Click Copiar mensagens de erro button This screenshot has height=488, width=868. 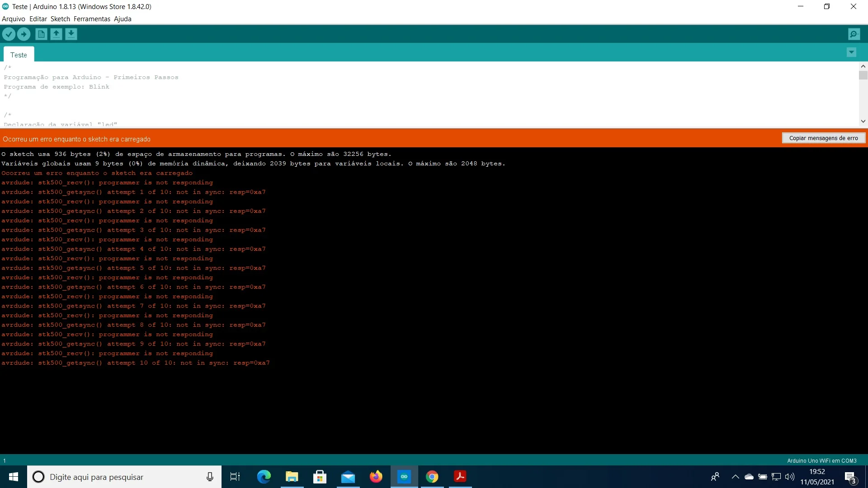823,138
